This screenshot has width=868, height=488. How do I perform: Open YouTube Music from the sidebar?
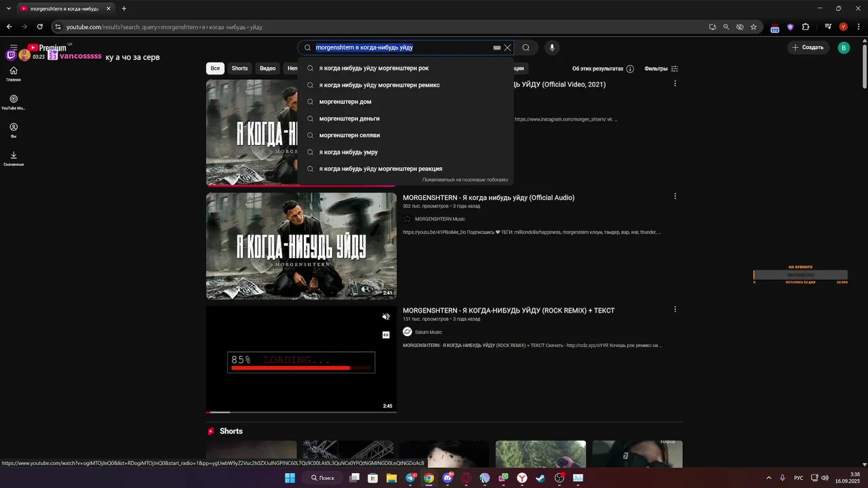click(14, 102)
